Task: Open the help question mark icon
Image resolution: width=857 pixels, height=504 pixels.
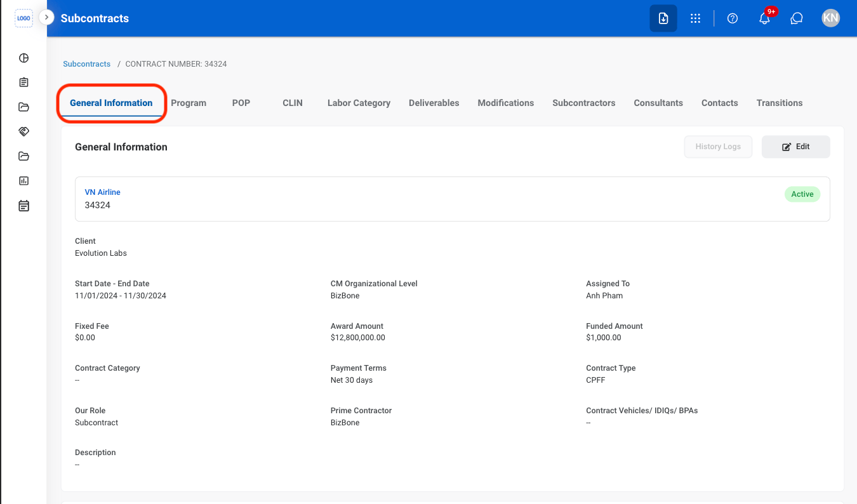Action: point(733,18)
